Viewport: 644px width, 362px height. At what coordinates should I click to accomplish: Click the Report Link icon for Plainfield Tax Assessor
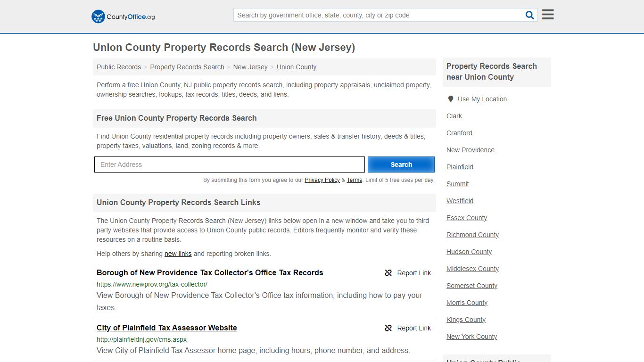pos(388,328)
